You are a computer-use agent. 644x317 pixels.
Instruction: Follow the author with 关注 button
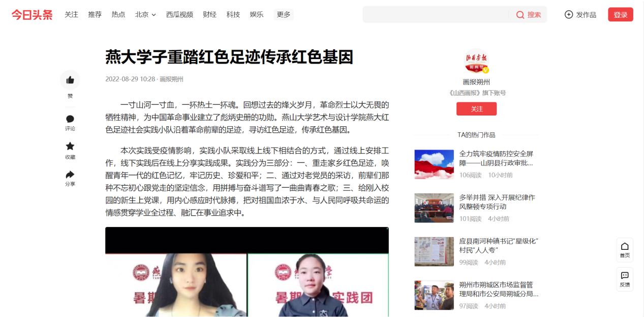(476, 109)
